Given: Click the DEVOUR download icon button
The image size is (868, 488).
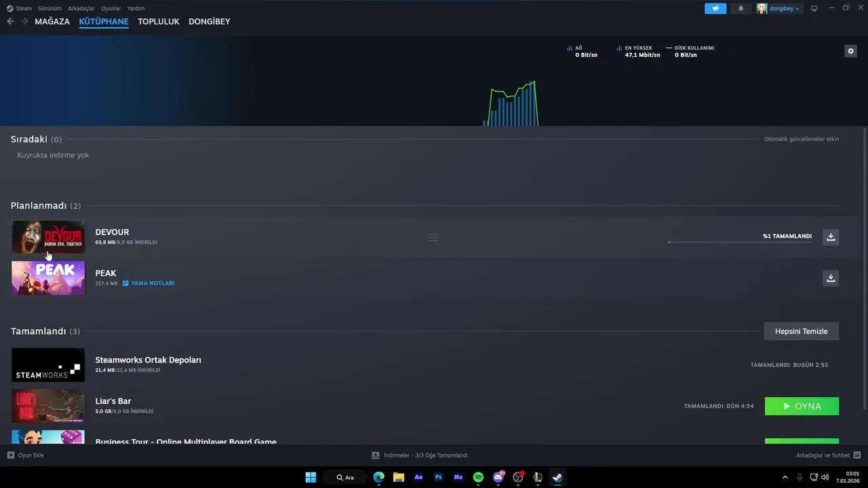Looking at the screenshot, I should click(x=831, y=237).
